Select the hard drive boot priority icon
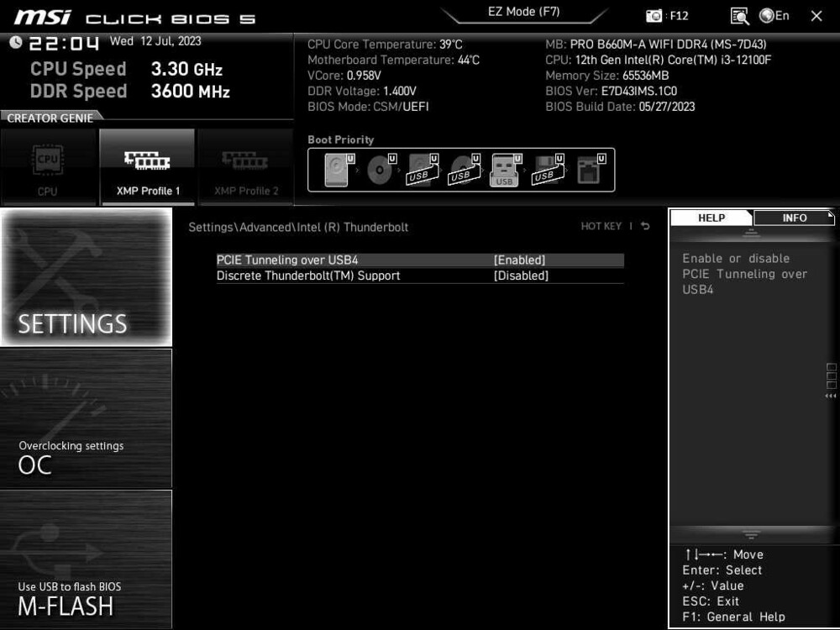This screenshot has width=840, height=630. 336,168
